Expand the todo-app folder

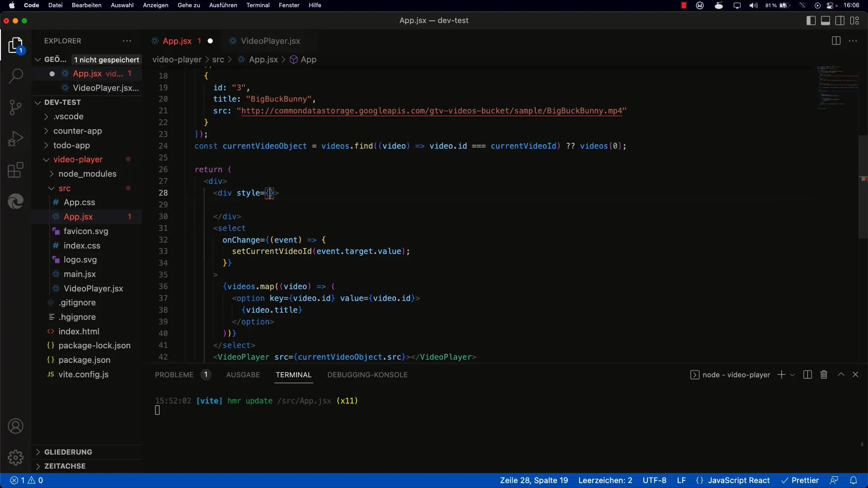[x=71, y=145]
